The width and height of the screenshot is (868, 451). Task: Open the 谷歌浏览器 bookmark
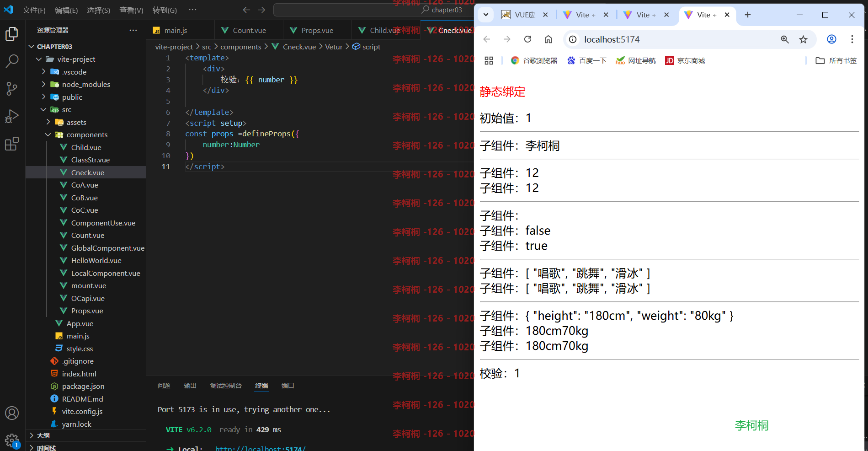[534, 60]
